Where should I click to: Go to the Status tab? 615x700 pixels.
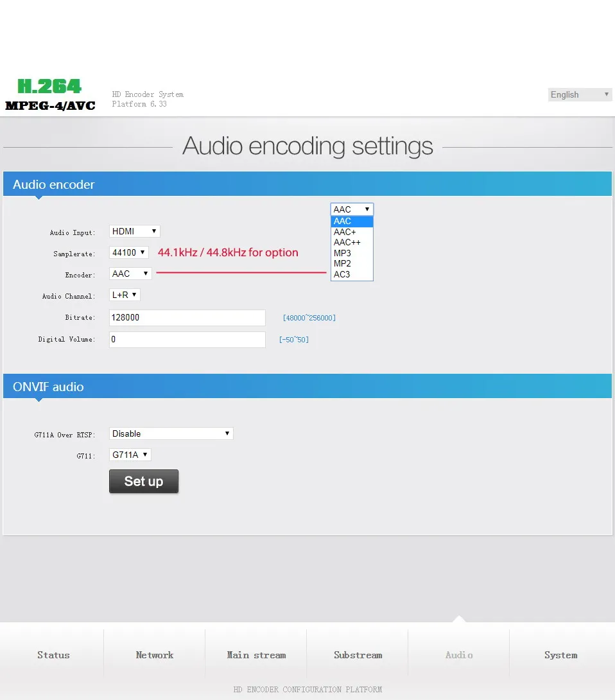pyautogui.click(x=53, y=655)
